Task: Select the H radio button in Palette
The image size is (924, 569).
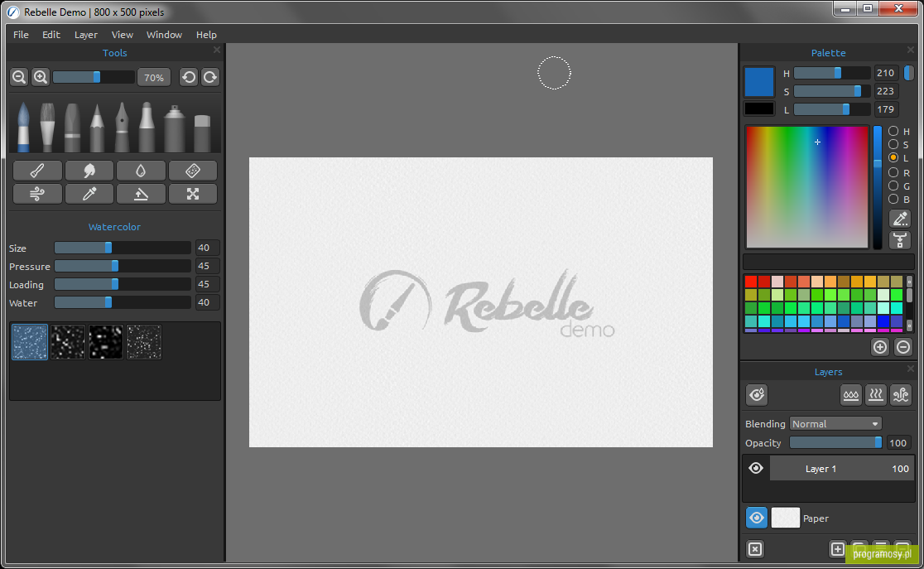Action: [x=893, y=131]
